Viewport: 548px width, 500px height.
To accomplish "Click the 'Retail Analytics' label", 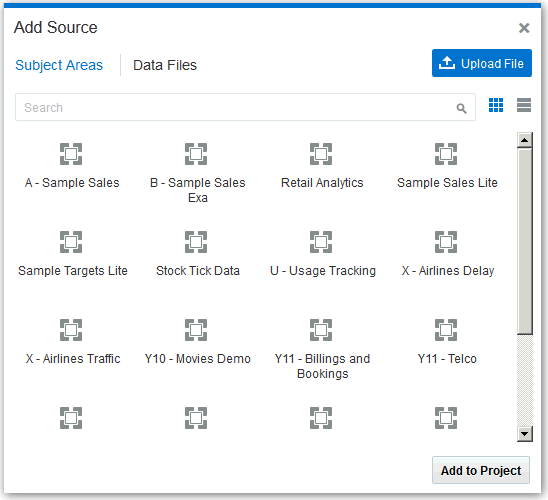I will click(322, 183).
